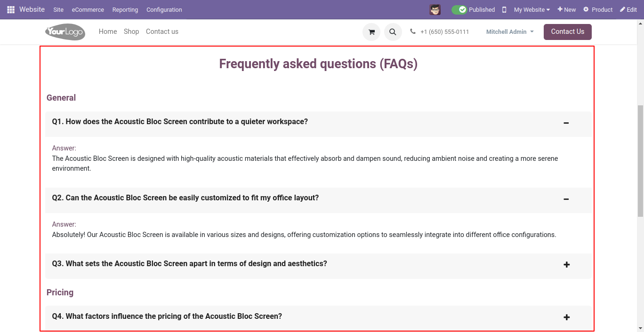
Task: Click the search magnifier icon
Action: pyautogui.click(x=393, y=32)
